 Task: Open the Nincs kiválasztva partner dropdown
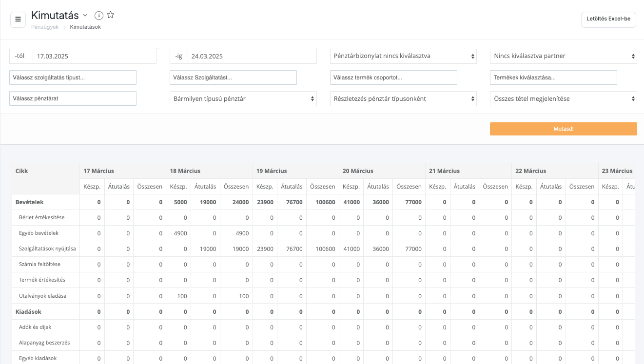point(563,57)
